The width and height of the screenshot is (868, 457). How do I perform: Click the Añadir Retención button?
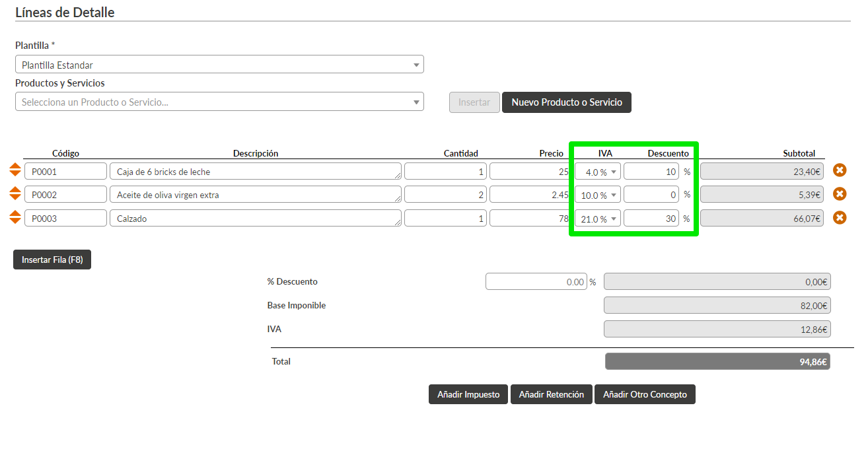point(551,394)
